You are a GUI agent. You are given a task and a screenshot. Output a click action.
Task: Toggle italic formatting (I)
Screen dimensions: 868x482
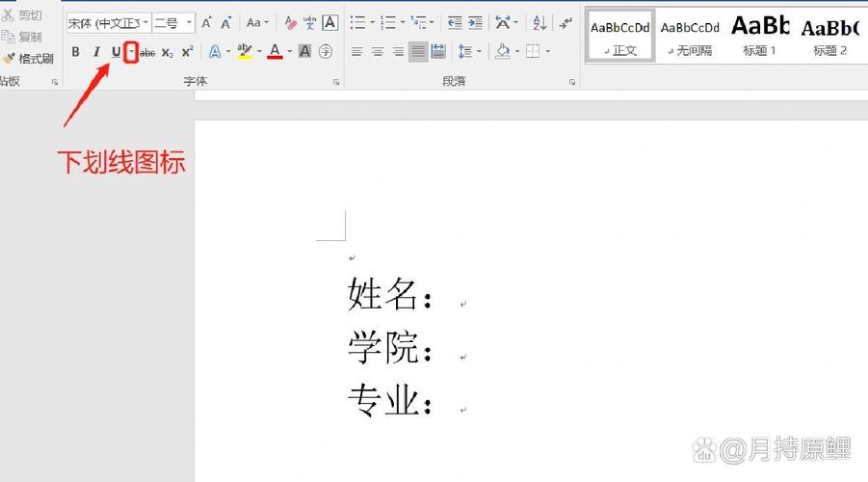coord(96,52)
